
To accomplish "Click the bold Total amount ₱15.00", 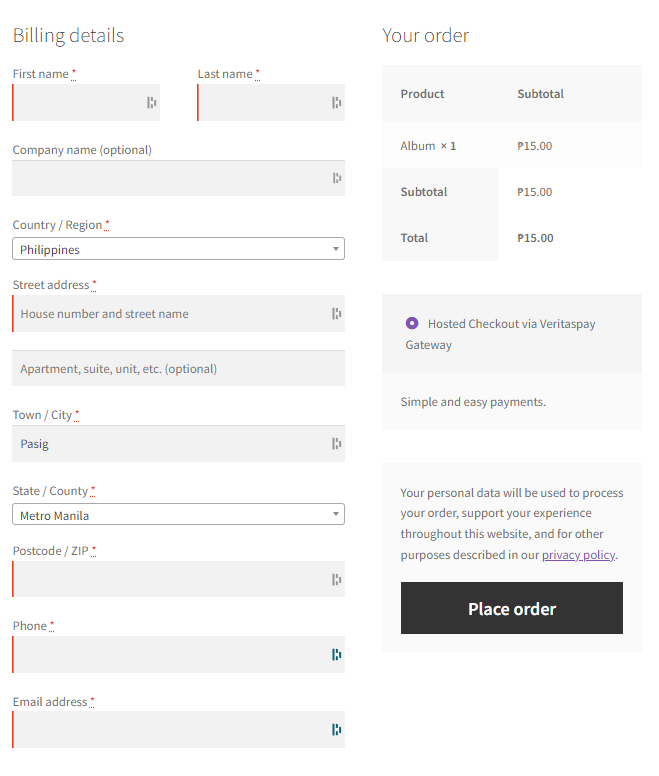I will point(535,238).
